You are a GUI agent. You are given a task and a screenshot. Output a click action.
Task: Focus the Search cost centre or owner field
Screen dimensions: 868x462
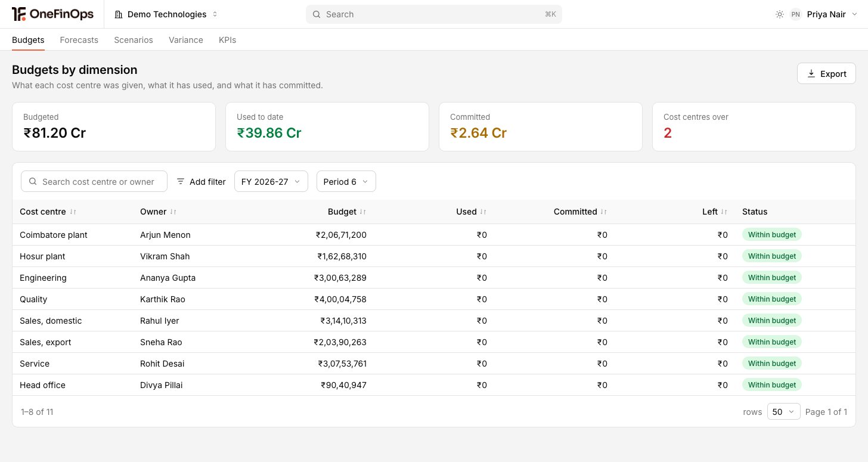pos(94,182)
